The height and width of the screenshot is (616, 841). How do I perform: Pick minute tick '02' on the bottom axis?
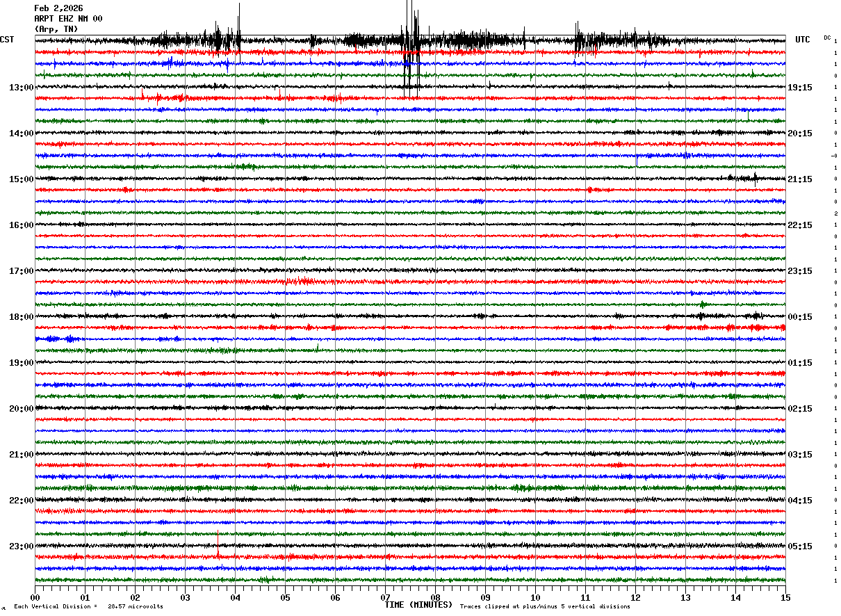pos(135,597)
